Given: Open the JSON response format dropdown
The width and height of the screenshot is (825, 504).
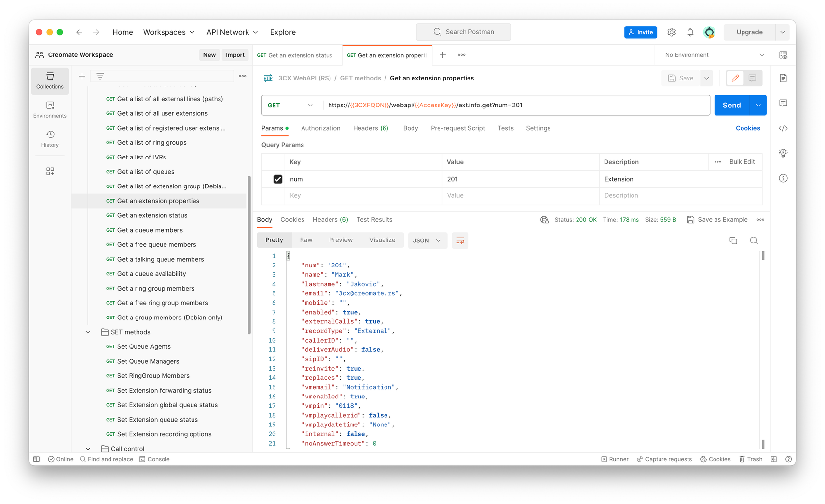Looking at the screenshot, I should click(x=427, y=240).
